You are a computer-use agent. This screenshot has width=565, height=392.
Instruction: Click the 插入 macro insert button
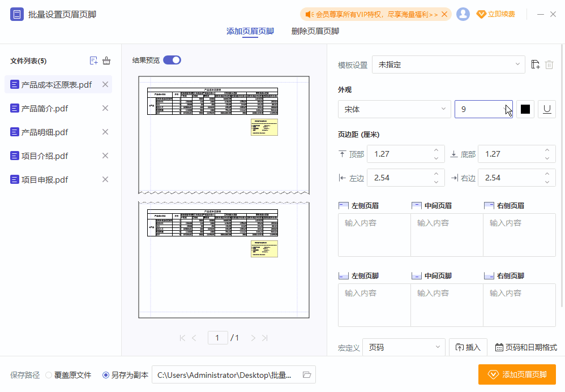tap(468, 347)
